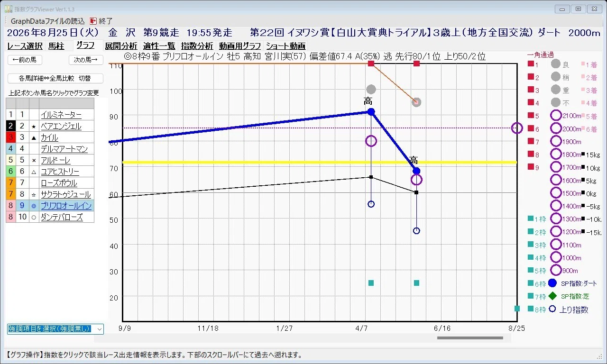
Task: Click the gray 良 track legend circle
Action: (x=556, y=64)
